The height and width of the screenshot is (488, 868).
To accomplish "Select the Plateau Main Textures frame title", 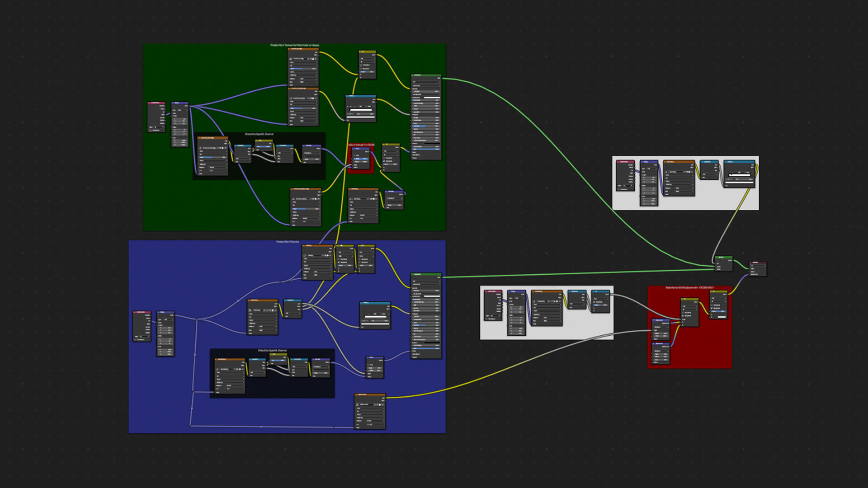I will point(288,242).
